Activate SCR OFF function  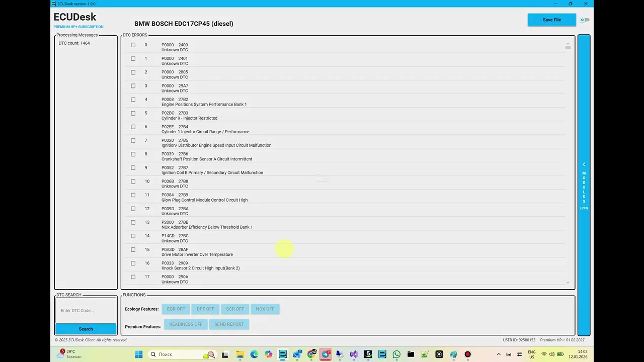235,309
